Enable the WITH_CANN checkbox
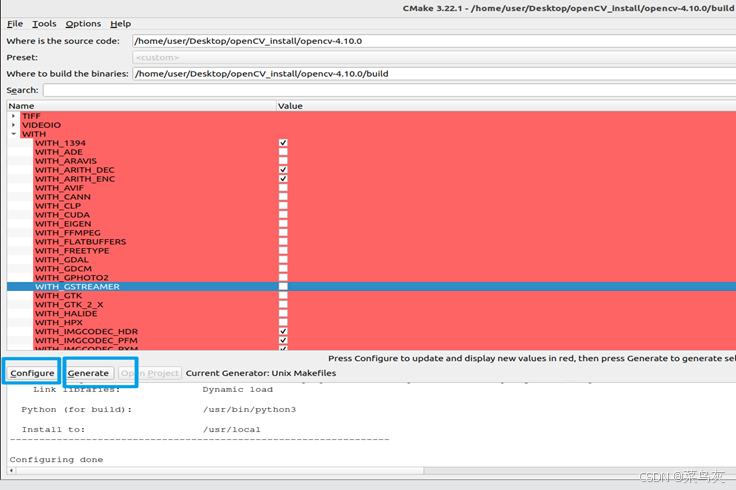 [283, 197]
